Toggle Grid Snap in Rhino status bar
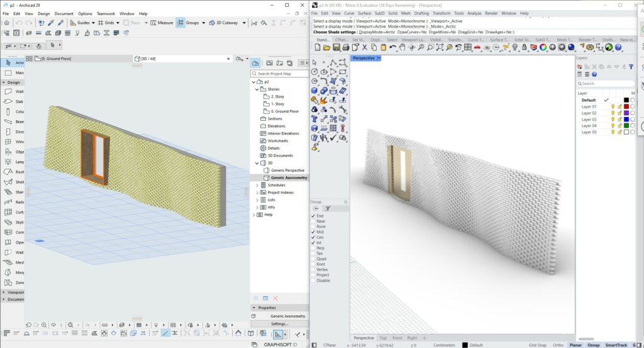Viewport: 644px width, 348px height. (x=537, y=345)
